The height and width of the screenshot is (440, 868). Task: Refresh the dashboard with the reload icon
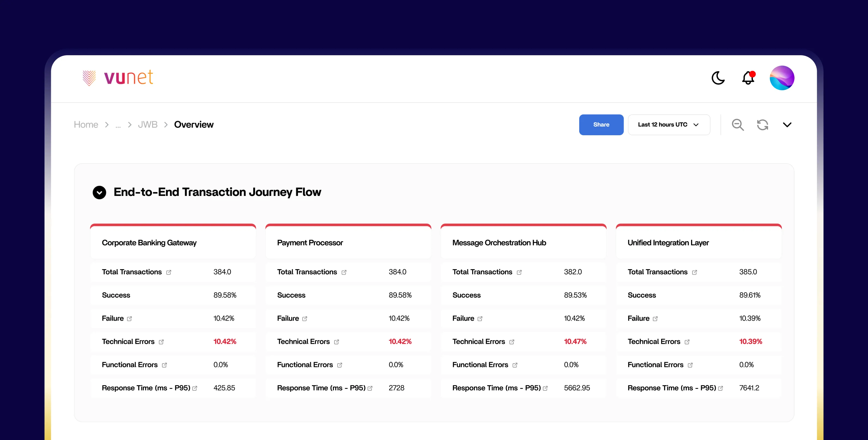pyautogui.click(x=763, y=125)
